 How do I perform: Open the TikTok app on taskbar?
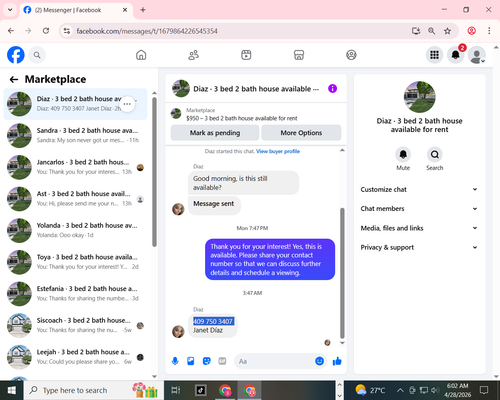click(201, 390)
